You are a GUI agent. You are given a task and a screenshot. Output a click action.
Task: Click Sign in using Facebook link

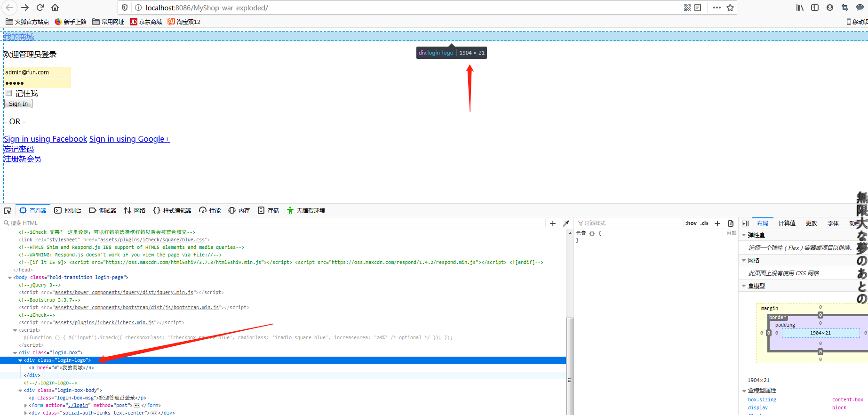click(45, 139)
